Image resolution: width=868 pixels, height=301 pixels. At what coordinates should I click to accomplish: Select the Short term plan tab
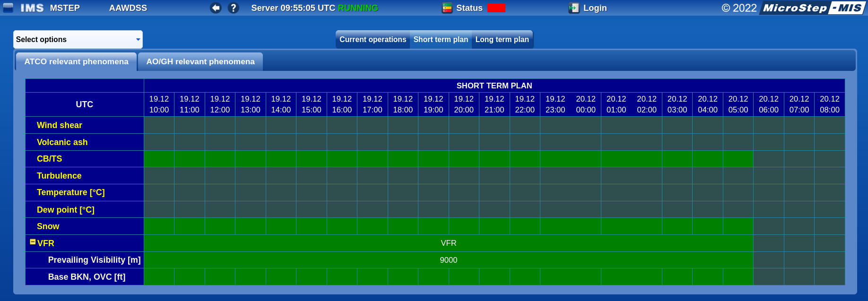pyautogui.click(x=441, y=40)
